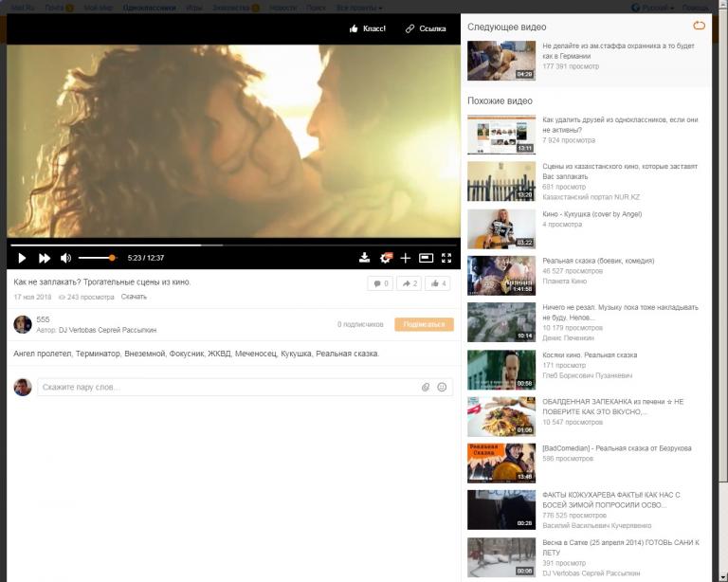The width and height of the screenshot is (728, 582).
Task: Open Новости item in top navigation
Action: point(282,8)
